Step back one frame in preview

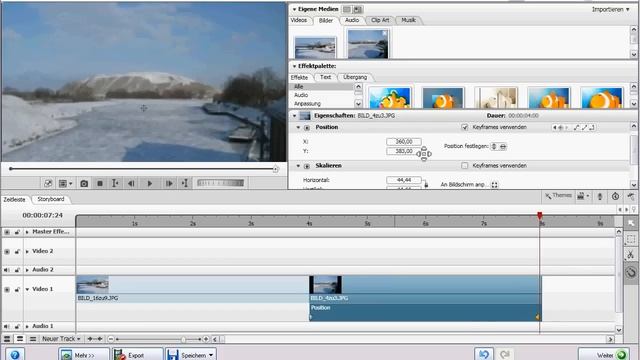coord(131,184)
